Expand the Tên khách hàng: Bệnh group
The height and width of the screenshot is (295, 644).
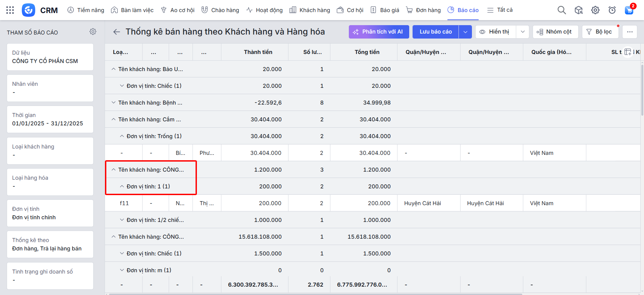click(x=114, y=103)
